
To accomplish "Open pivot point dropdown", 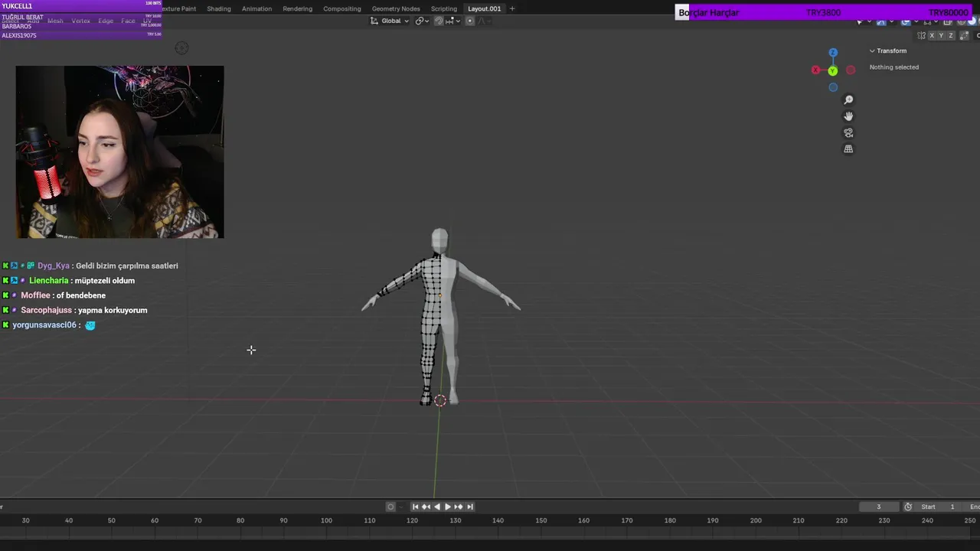I will coord(422,21).
